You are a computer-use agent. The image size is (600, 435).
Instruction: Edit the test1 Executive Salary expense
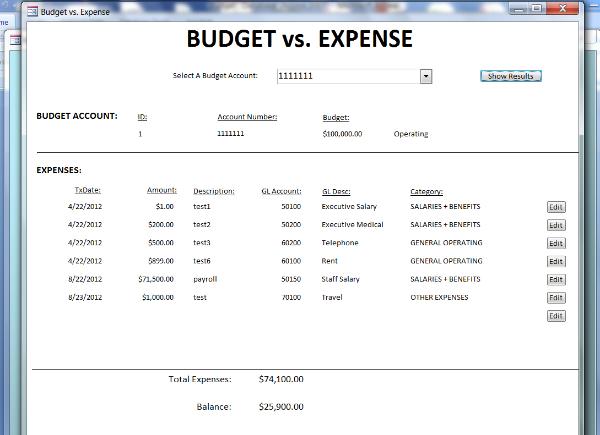pyautogui.click(x=556, y=207)
